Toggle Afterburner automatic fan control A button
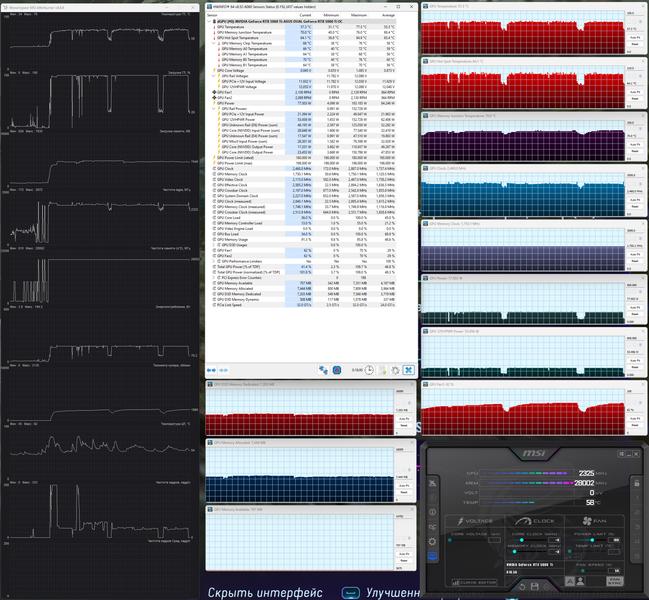This screenshot has height=600, width=649. tap(570, 581)
